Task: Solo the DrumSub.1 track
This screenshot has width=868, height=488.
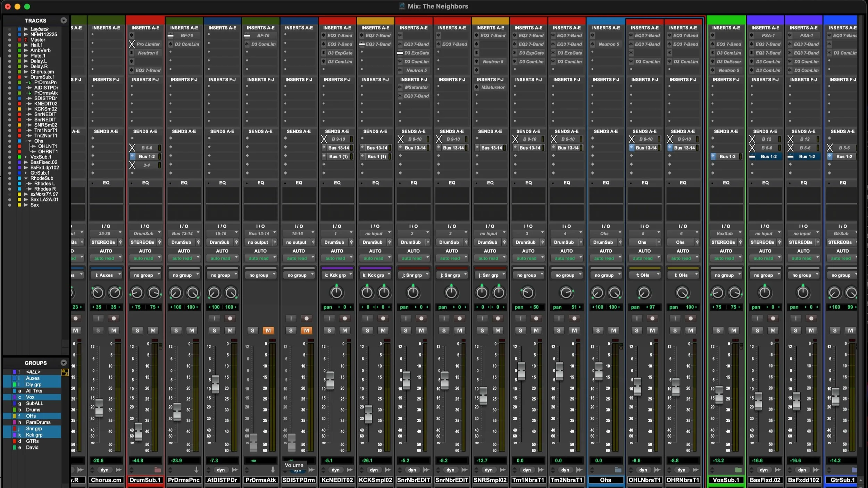Action: (x=137, y=330)
